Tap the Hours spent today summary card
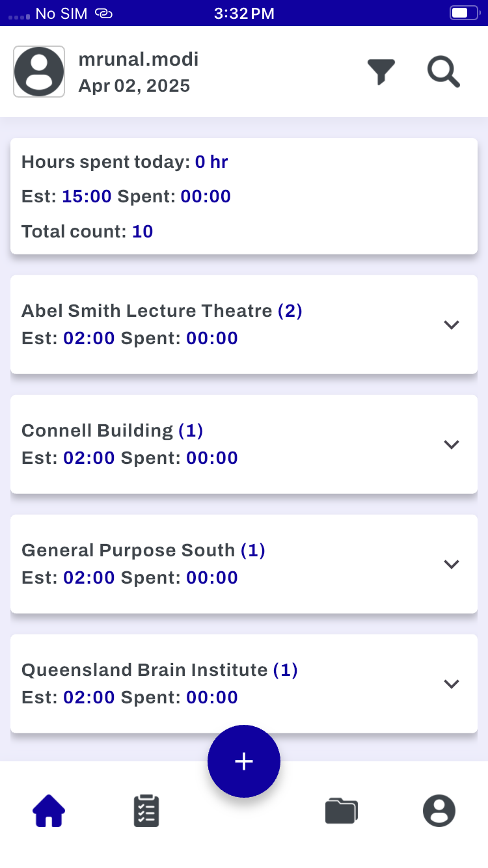Screen dimensions: 488x868 click(244, 197)
